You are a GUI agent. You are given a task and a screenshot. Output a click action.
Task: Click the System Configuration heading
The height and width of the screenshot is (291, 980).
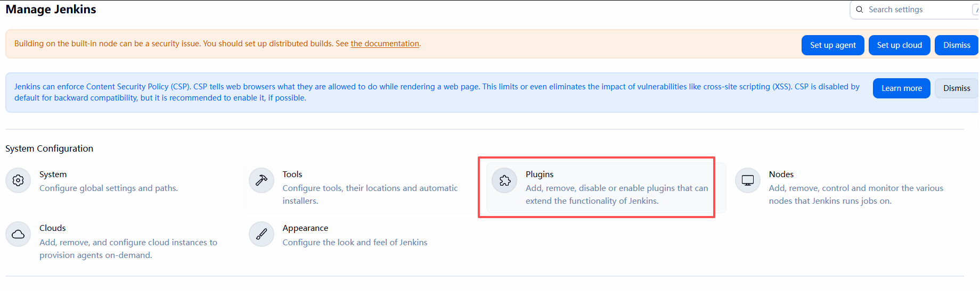[x=49, y=148]
